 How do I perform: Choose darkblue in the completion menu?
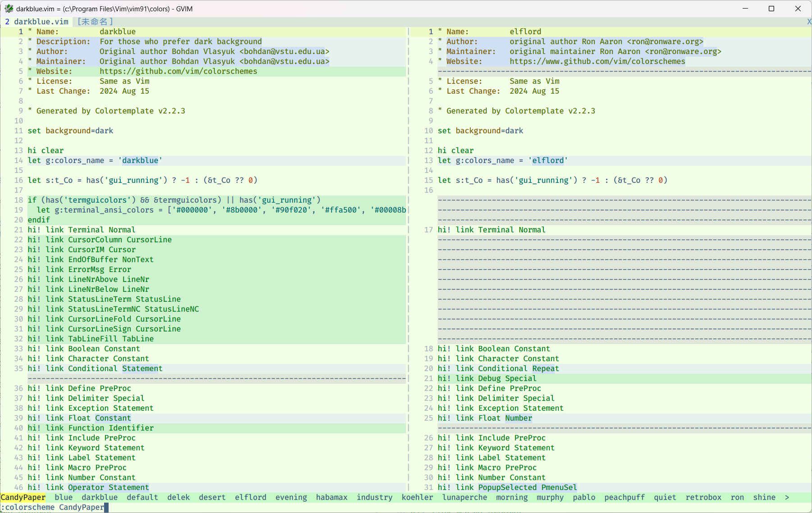(x=100, y=497)
